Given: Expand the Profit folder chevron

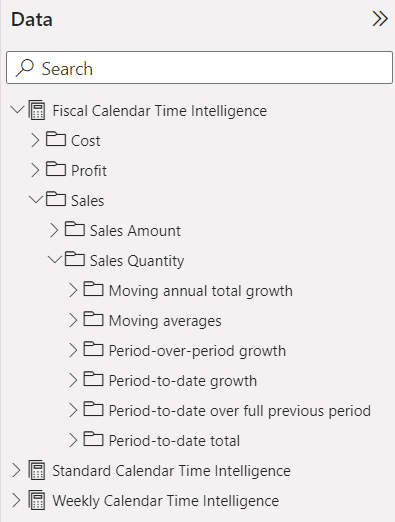Looking at the screenshot, I should tap(35, 170).
